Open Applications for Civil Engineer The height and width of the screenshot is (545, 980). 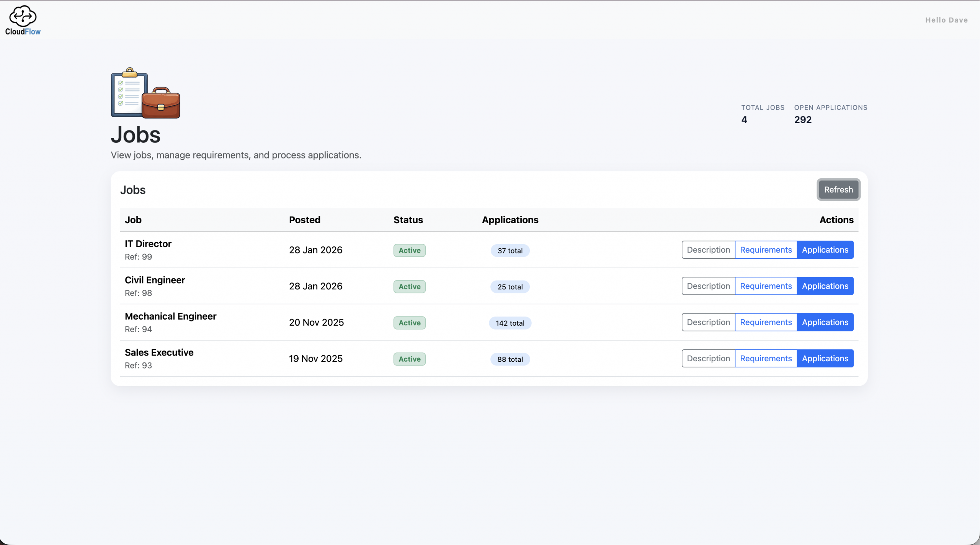[x=825, y=286]
